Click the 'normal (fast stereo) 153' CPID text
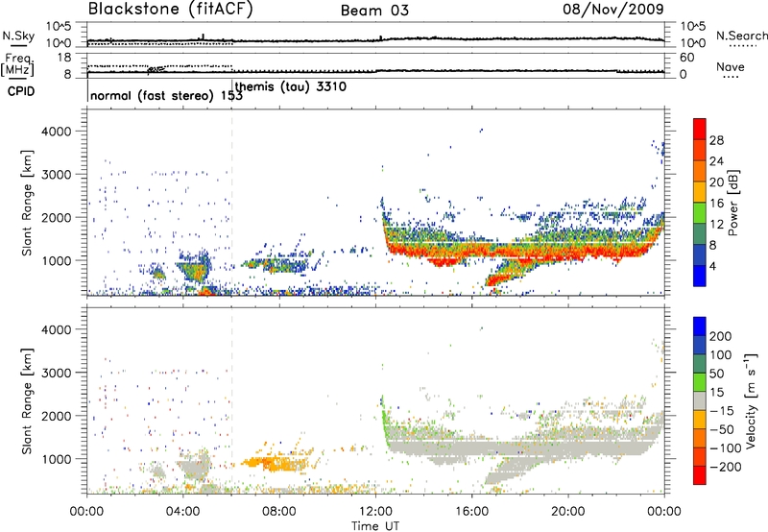Image resolution: width=768 pixels, height=532 pixels. tap(166, 96)
